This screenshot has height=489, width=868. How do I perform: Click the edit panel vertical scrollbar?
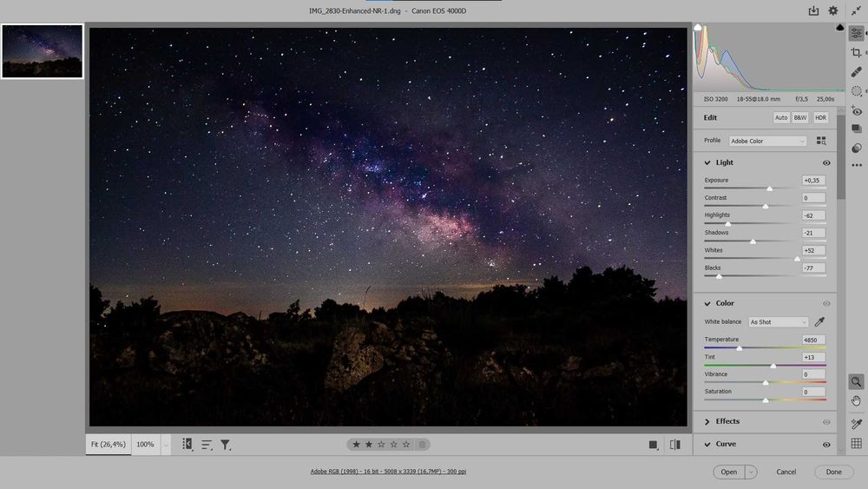840,157
